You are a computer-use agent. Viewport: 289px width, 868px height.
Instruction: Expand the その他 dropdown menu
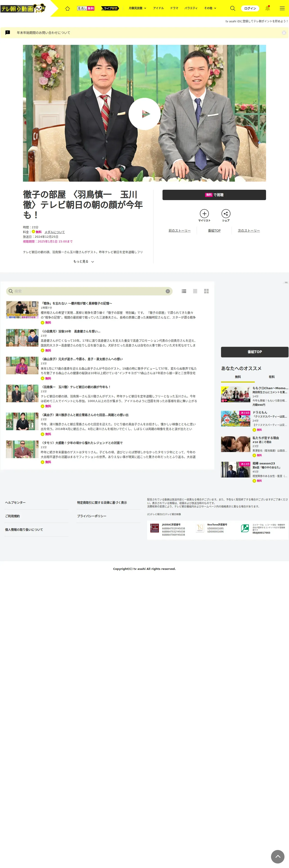click(x=210, y=8)
